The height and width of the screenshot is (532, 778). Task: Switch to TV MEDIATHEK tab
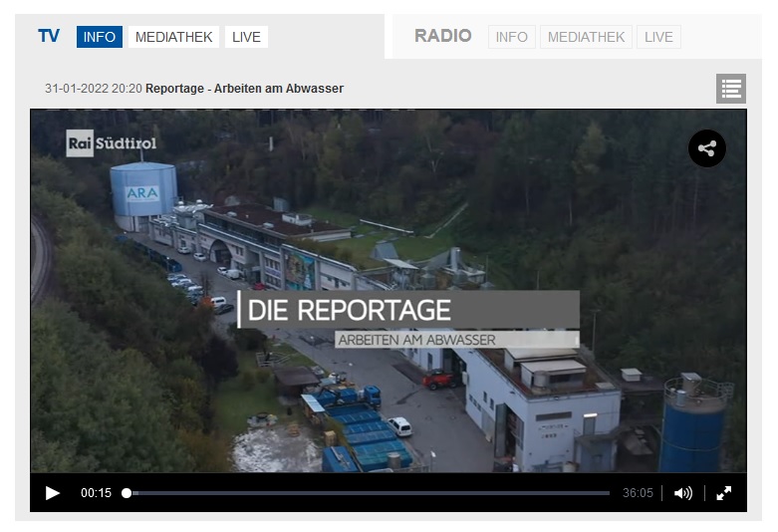click(x=174, y=37)
